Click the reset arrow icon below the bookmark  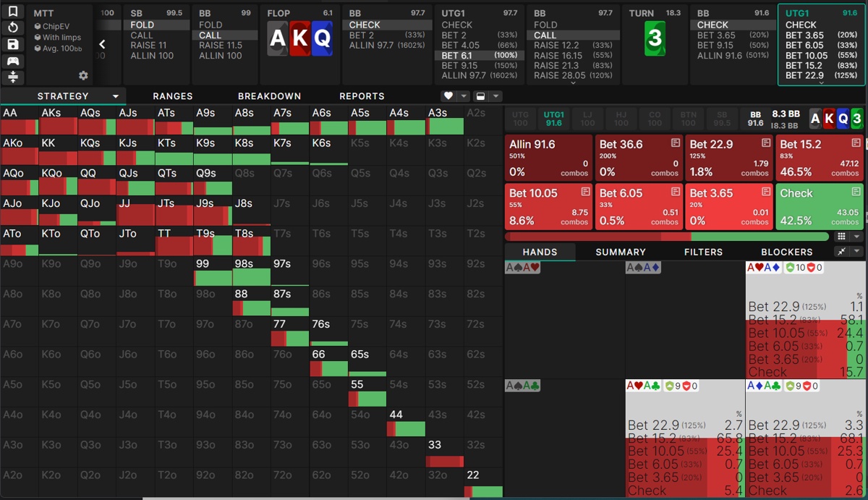pyautogui.click(x=13, y=28)
